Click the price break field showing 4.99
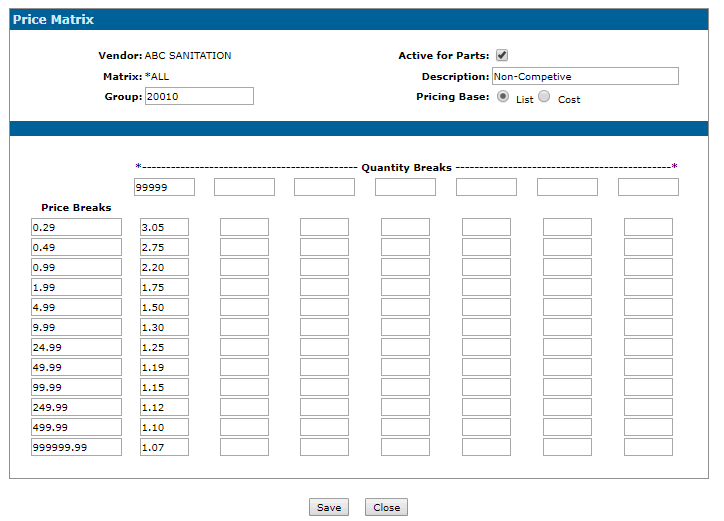The image size is (724, 521). 76,307
